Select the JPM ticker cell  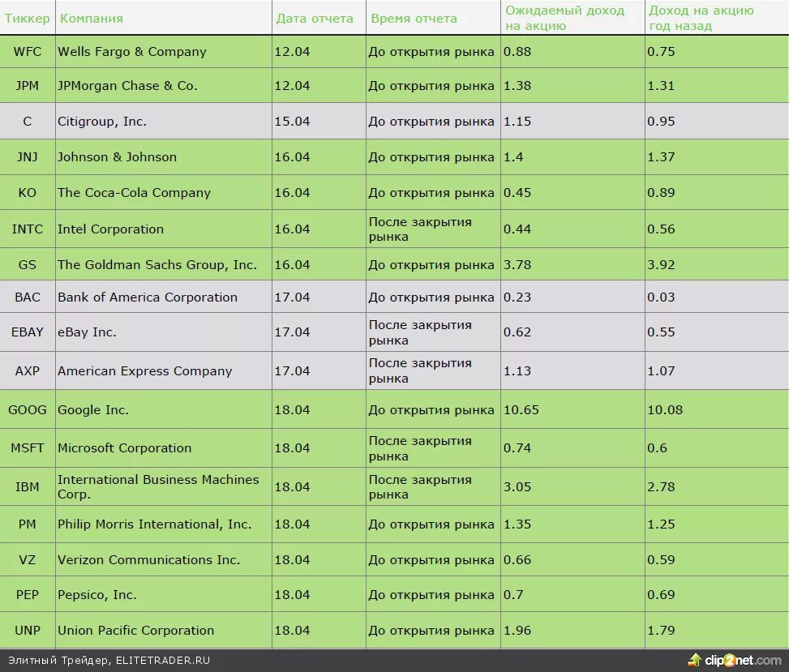(28, 85)
